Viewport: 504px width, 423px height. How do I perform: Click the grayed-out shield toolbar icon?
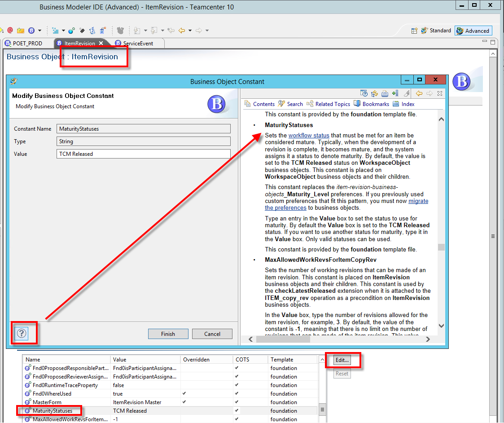pos(121,31)
